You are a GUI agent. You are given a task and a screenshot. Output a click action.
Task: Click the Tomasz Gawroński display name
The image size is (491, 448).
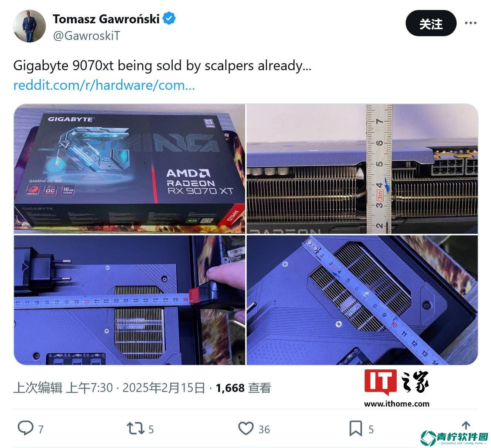point(106,18)
